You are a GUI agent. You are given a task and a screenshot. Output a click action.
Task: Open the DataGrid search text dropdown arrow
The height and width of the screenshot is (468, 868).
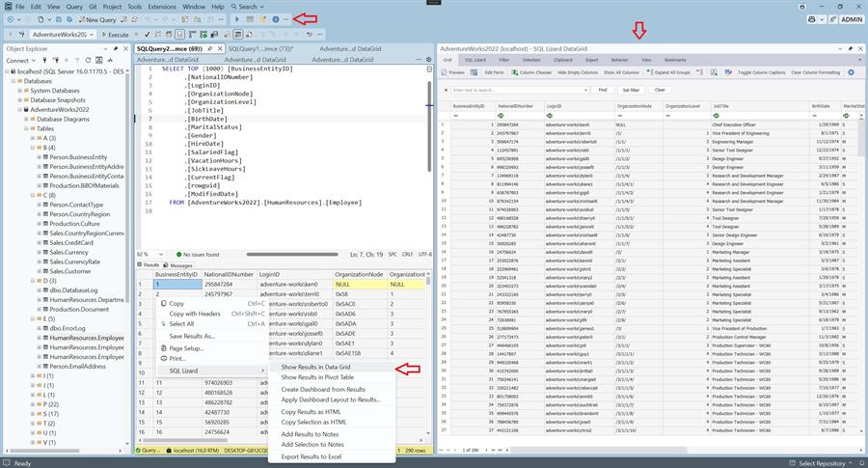[x=585, y=90]
